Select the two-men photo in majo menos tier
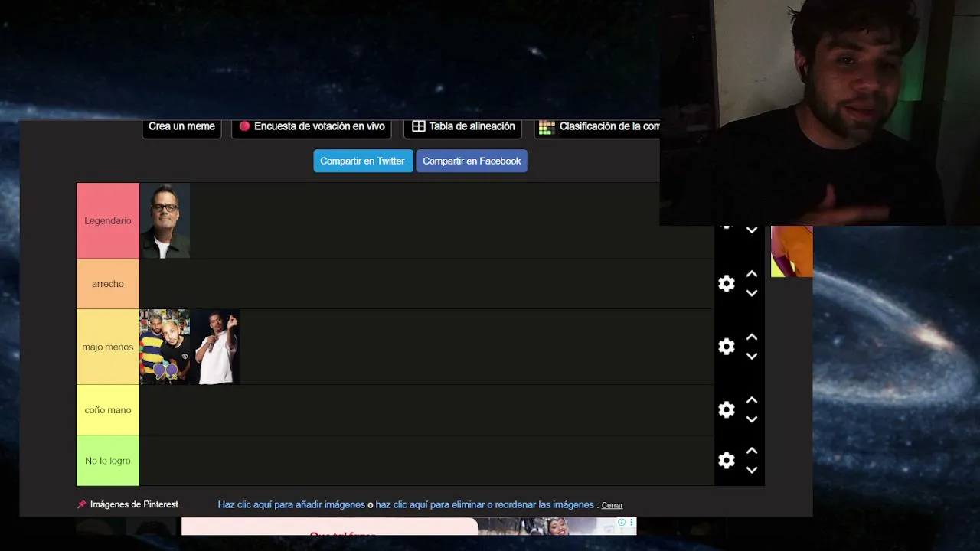980x551 pixels. (165, 347)
